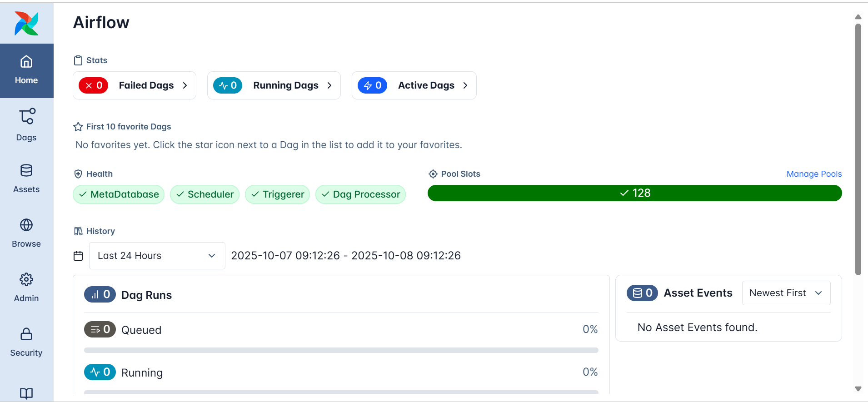Open Failed Dags stats card
The width and height of the screenshot is (868, 402).
135,85
